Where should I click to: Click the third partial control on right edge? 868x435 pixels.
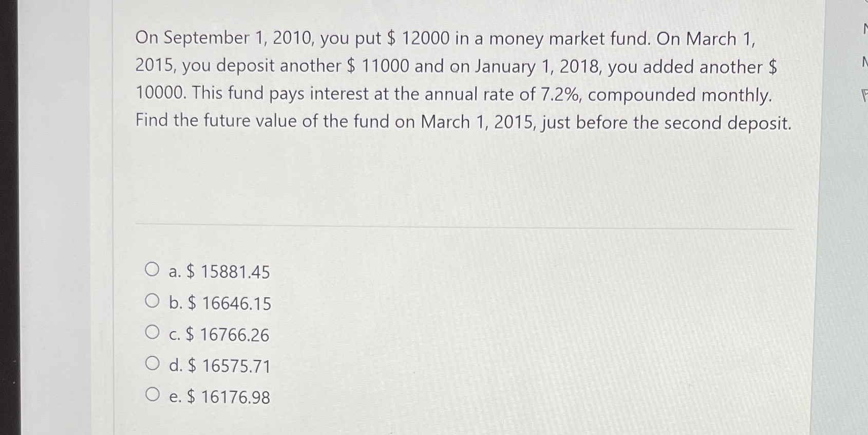(x=865, y=94)
